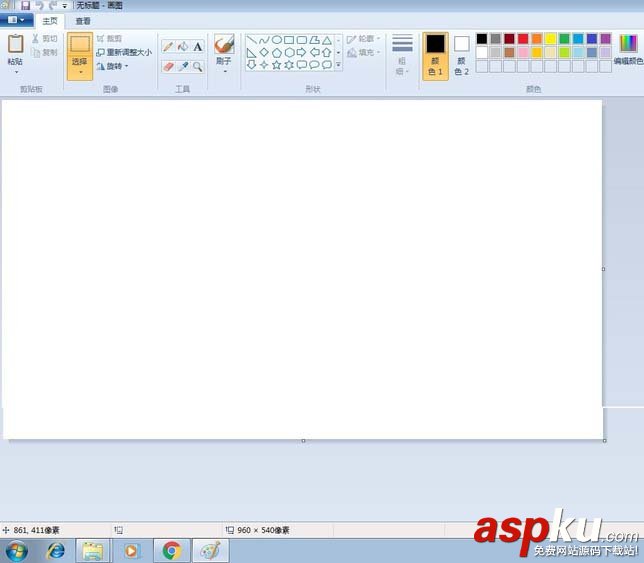Image resolution: width=644 pixels, height=563 pixels.
Task: Open Edit colors (编辑颜色) dialog
Action: tap(628, 50)
